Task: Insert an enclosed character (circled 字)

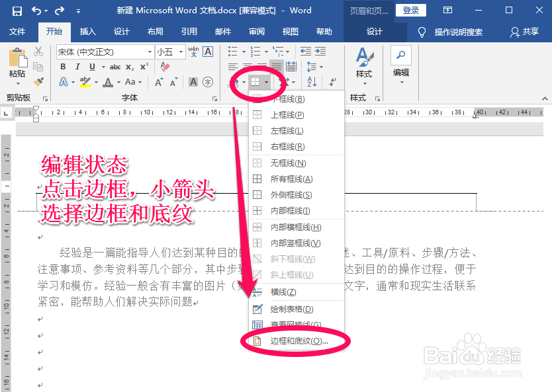Action: click(x=208, y=82)
